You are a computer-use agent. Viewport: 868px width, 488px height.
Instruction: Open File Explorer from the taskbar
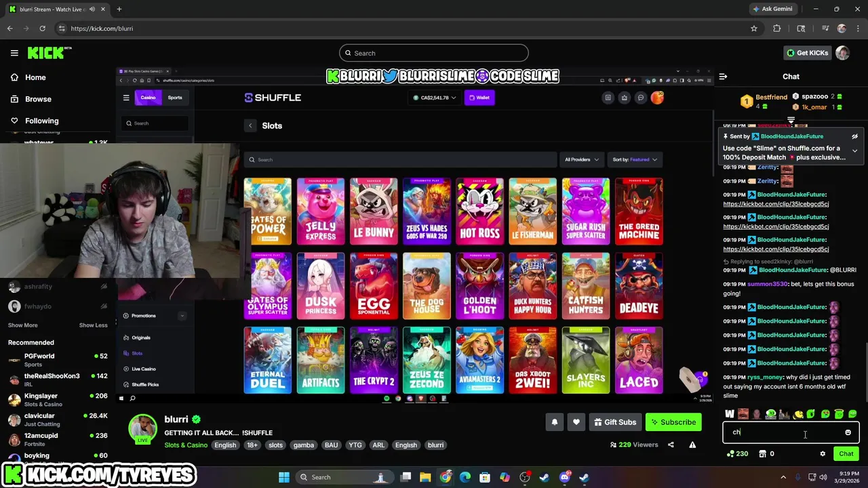(425, 477)
